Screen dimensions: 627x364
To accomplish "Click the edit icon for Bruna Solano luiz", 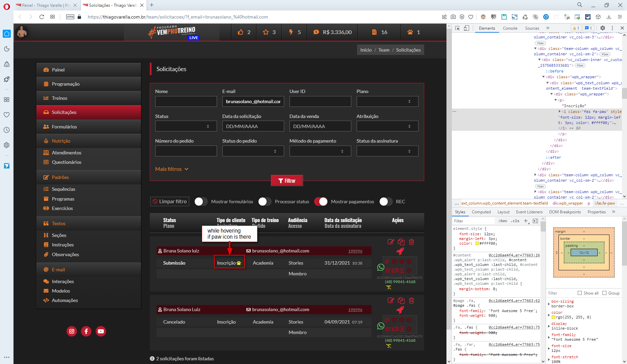I will click(x=391, y=242).
